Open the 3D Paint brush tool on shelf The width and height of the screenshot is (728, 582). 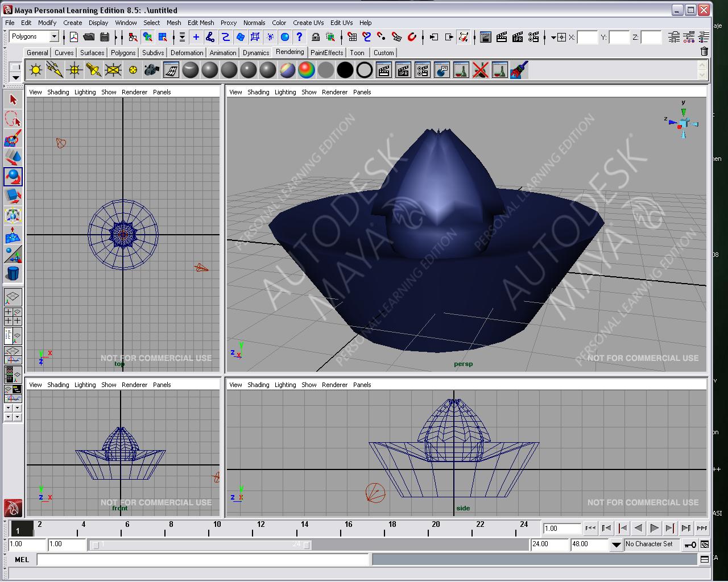[x=519, y=70]
